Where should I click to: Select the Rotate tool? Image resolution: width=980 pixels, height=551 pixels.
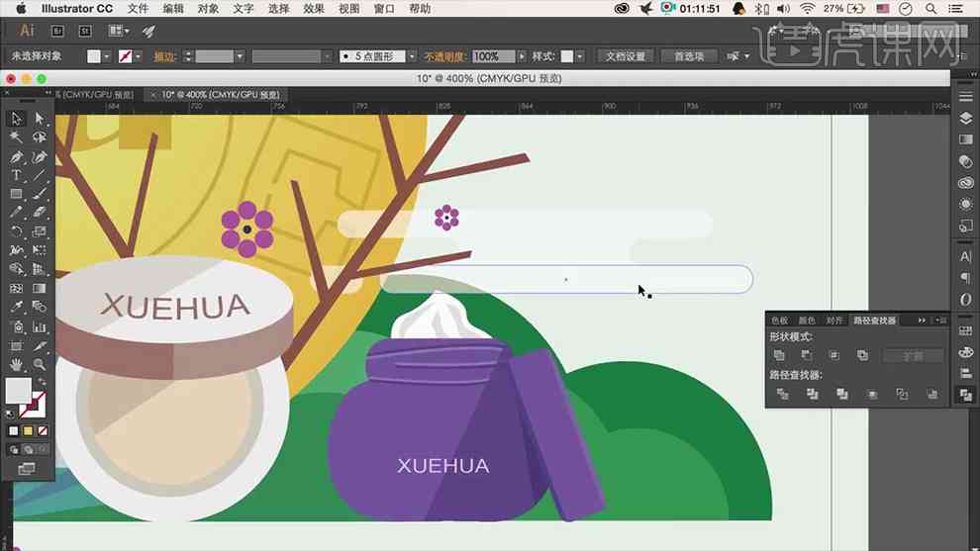(x=16, y=231)
